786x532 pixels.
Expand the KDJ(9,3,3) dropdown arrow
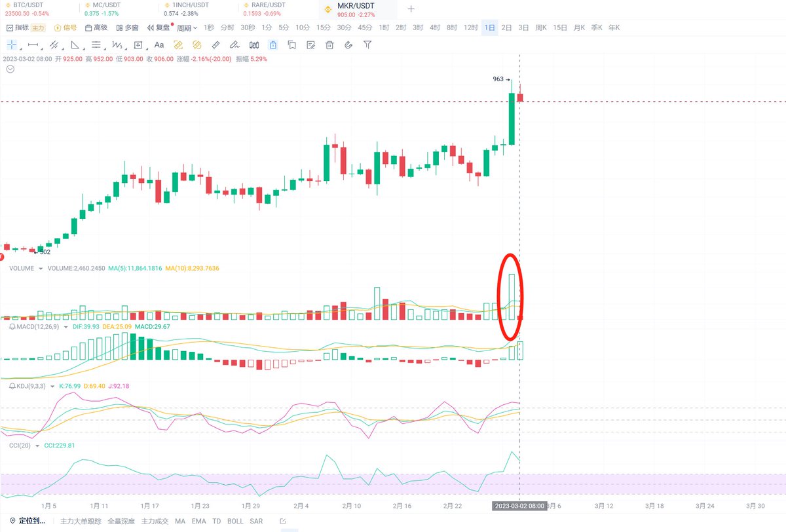click(x=52, y=387)
